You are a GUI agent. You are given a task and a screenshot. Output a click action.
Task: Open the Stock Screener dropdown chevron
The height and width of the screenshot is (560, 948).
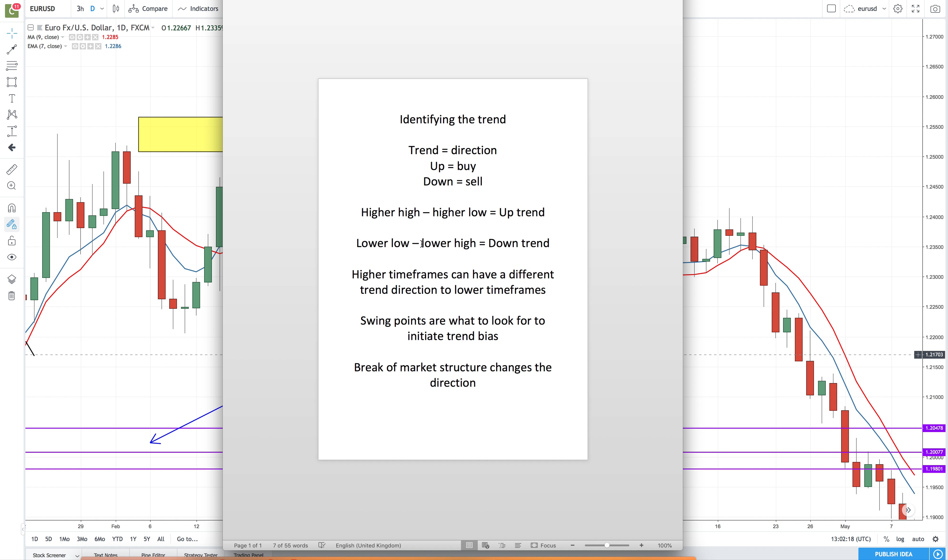click(x=77, y=555)
